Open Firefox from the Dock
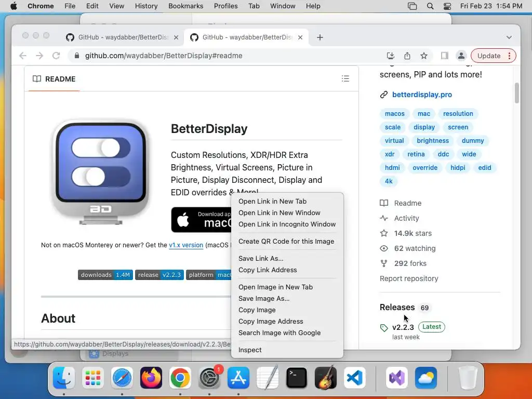 [151, 378]
